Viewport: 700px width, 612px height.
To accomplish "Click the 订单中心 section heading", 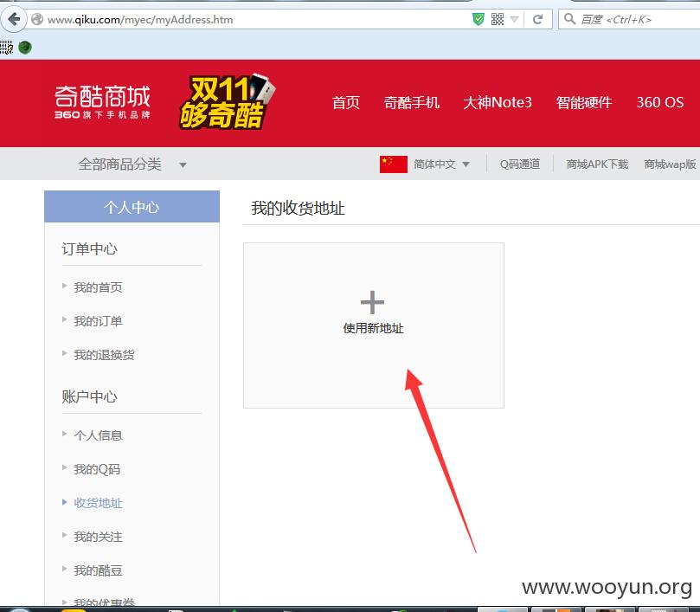I will pos(89,248).
